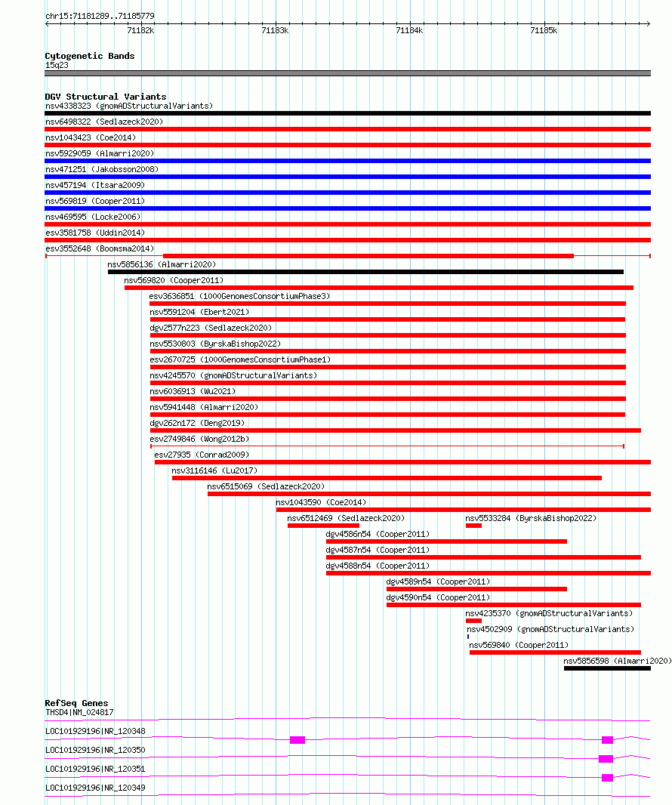Select nsv5856598 (Almarri2020) label
This screenshot has height=805, width=672.
618,663
